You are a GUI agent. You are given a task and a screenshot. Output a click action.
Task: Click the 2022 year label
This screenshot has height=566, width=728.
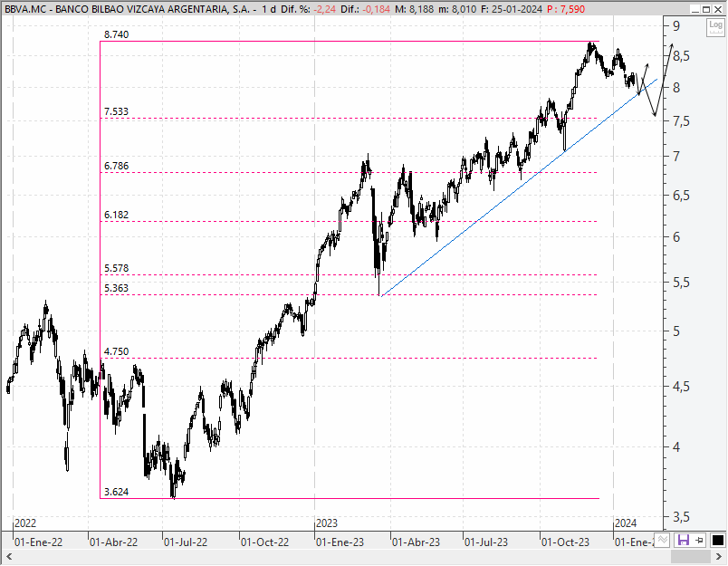click(x=25, y=523)
